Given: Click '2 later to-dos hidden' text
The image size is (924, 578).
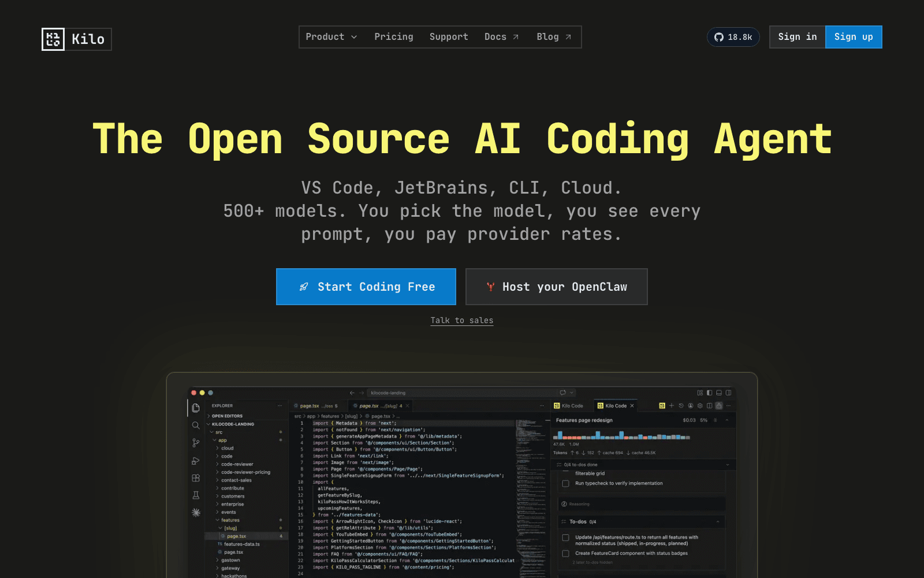Looking at the screenshot, I should (593, 562).
